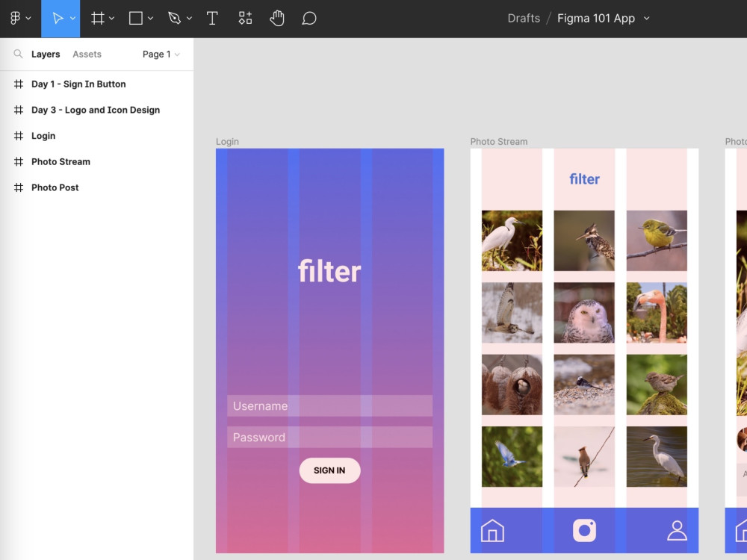This screenshot has width=747, height=560.
Task: Open Frame tool options chevron
Action: 111,18
